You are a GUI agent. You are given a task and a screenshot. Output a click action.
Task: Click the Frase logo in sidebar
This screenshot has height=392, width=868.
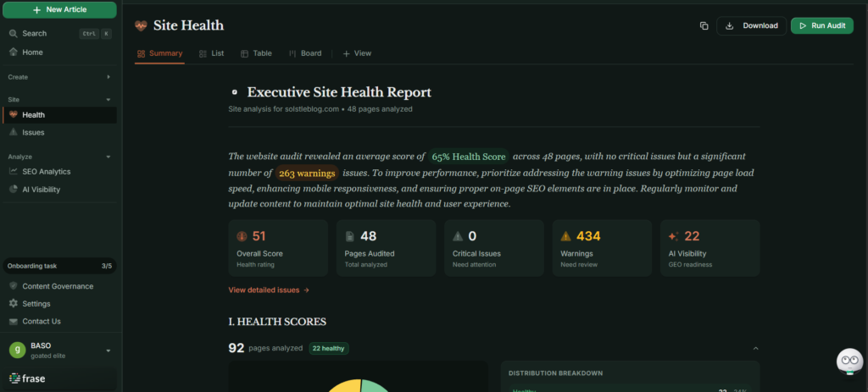click(x=27, y=378)
